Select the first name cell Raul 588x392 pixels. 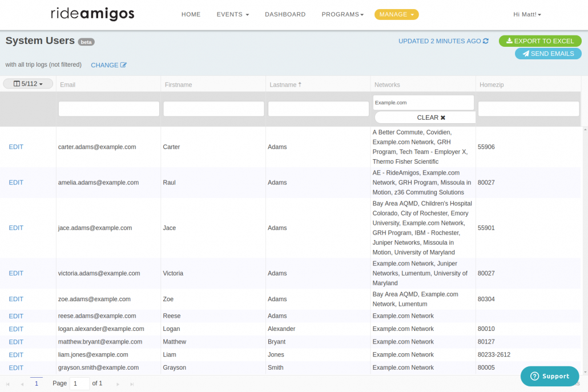(x=169, y=183)
